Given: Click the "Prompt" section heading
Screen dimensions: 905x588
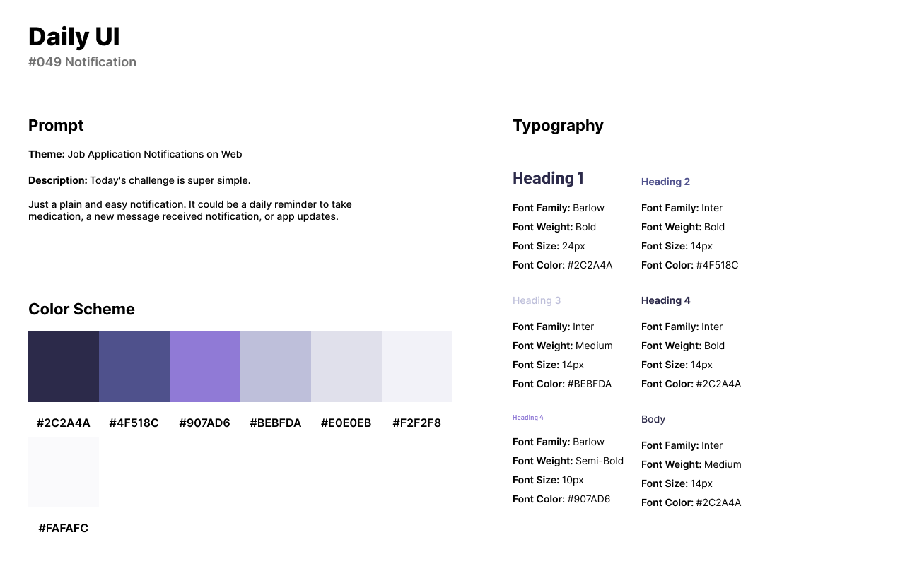Looking at the screenshot, I should (x=56, y=126).
